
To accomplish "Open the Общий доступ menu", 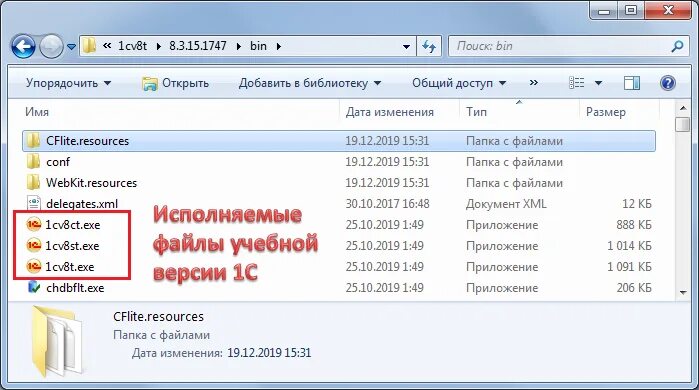I will [459, 83].
